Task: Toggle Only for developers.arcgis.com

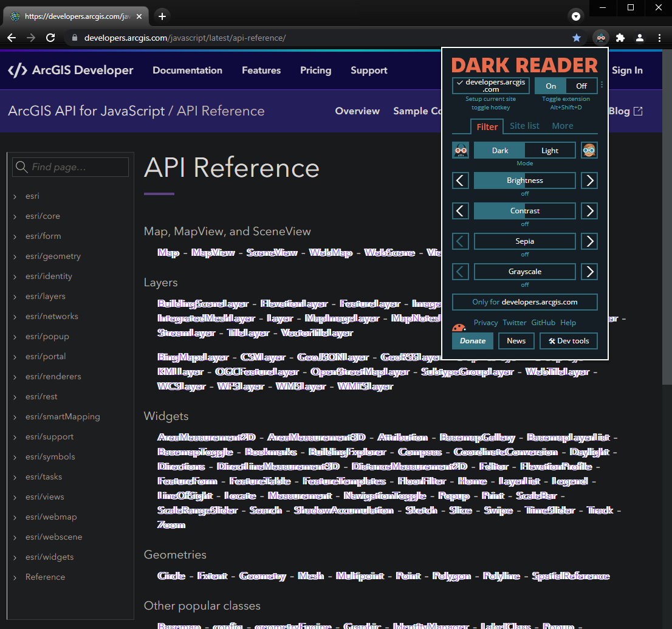Action: (524, 302)
